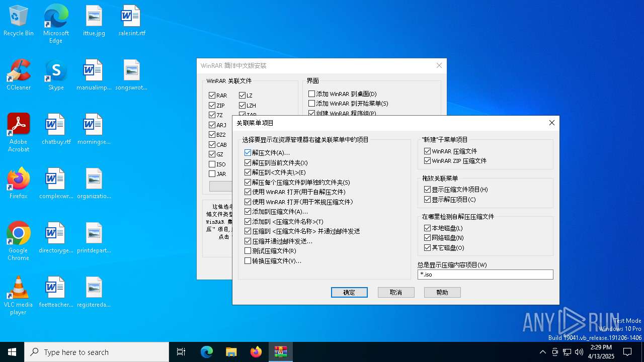Select the morningse document icon
This screenshot has height=362, width=644.
94,130
